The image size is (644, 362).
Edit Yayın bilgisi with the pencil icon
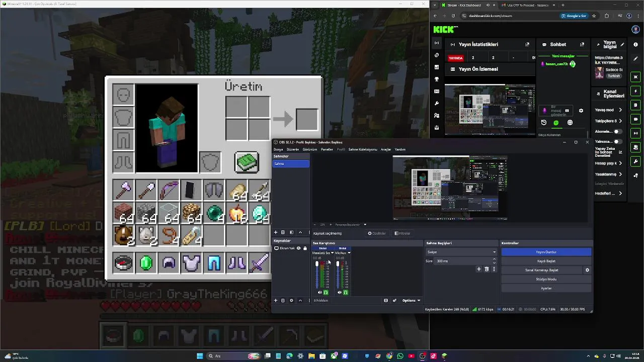click(x=622, y=44)
